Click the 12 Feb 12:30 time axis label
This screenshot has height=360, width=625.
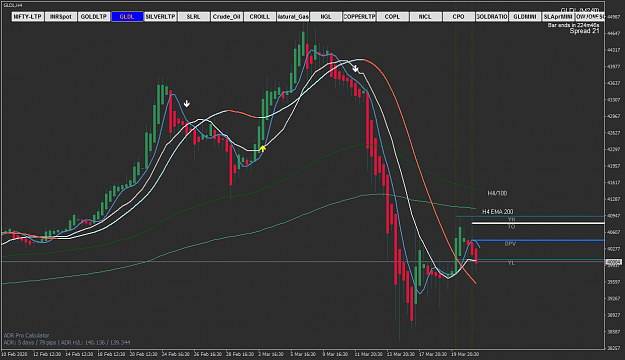click(x=47, y=354)
